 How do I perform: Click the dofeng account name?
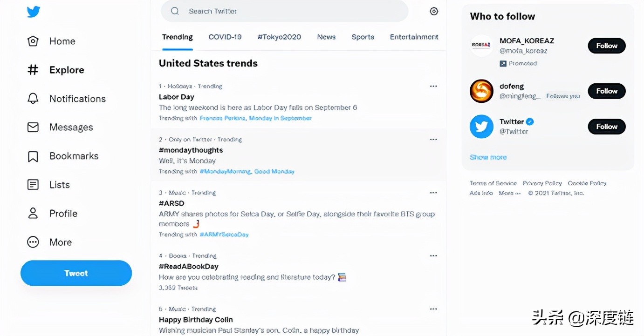[512, 86]
